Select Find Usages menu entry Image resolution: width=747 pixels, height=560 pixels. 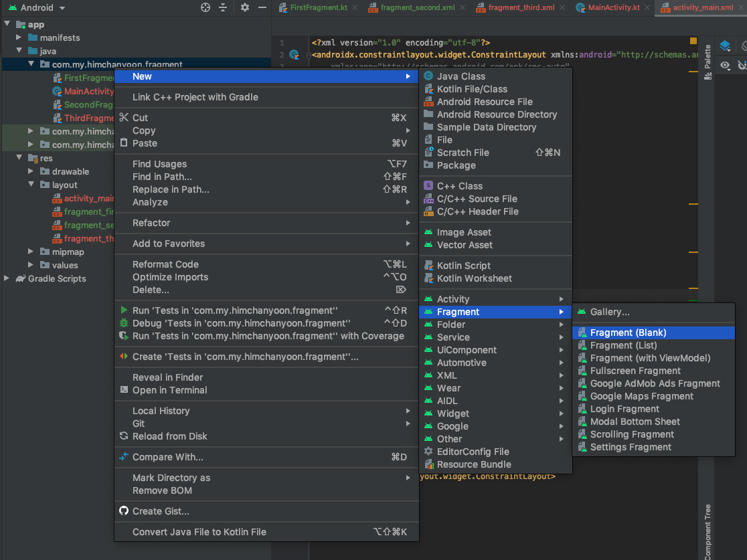point(266,164)
